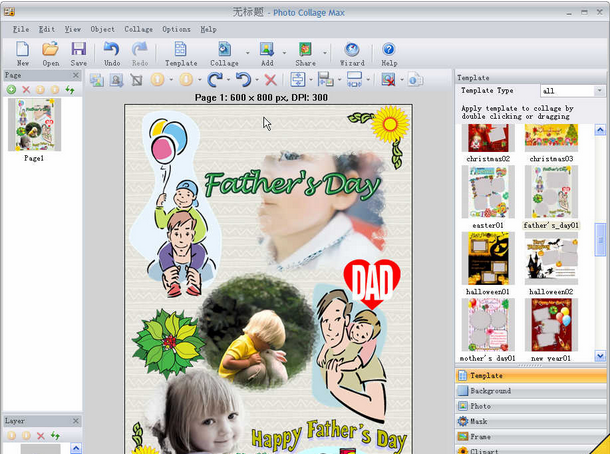Viewport: 611px width, 454px height.
Task: Launch the Wizard tool
Action: 352,50
